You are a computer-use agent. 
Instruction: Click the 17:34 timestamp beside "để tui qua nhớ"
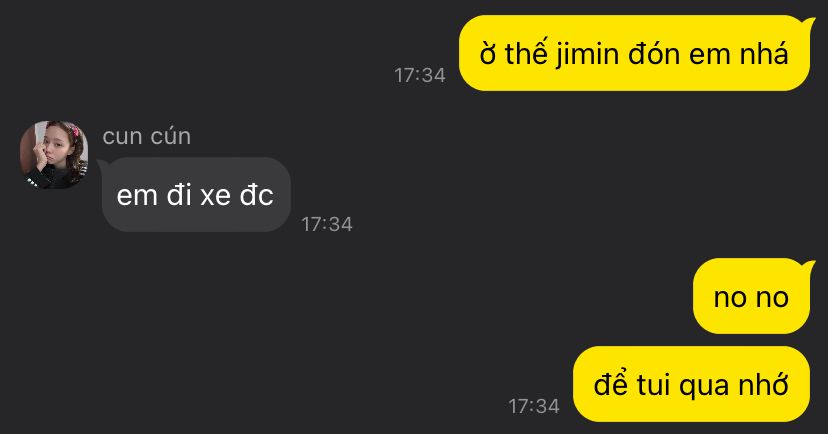[x=534, y=406]
